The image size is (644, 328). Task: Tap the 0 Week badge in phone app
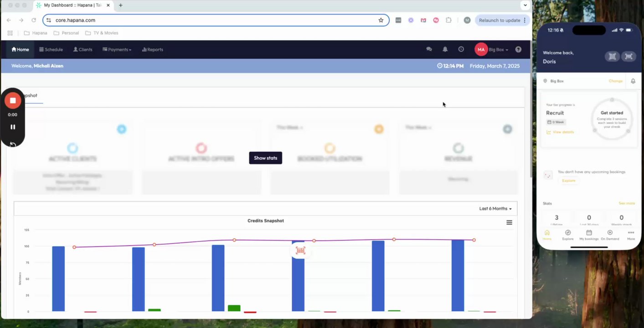point(556,122)
